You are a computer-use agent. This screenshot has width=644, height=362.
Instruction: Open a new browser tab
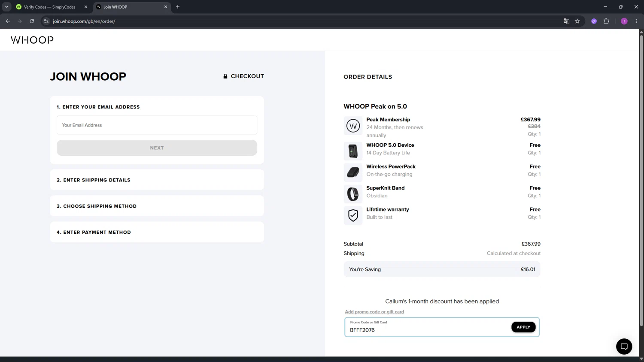coord(178,7)
